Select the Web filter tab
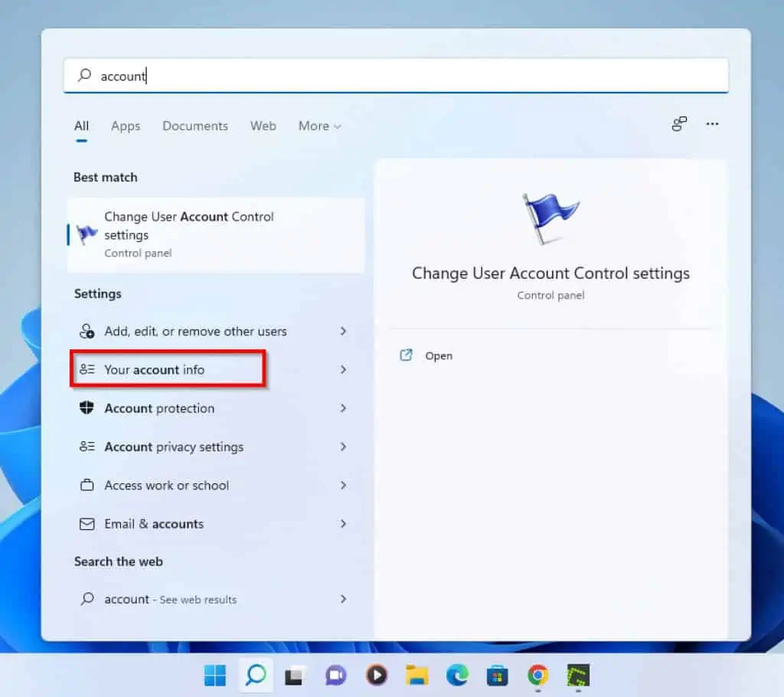 point(263,126)
